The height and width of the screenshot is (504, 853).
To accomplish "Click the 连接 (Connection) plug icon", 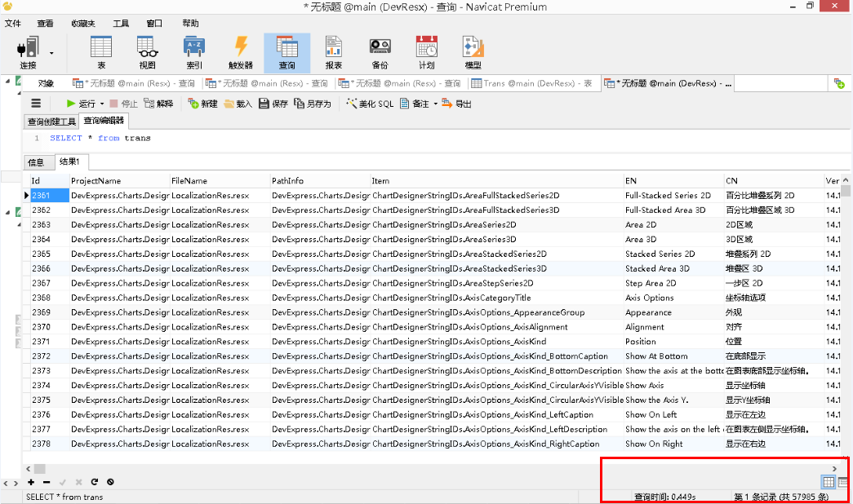I will (x=28, y=47).
